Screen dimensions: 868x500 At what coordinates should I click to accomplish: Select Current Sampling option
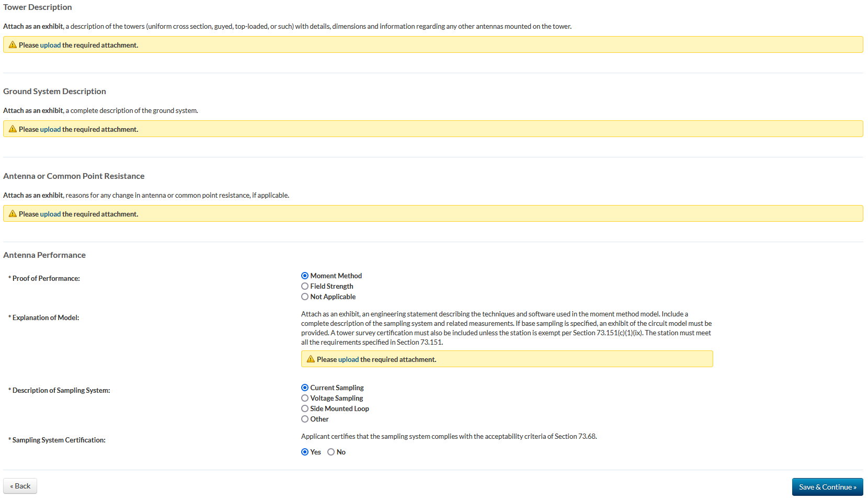305,388
